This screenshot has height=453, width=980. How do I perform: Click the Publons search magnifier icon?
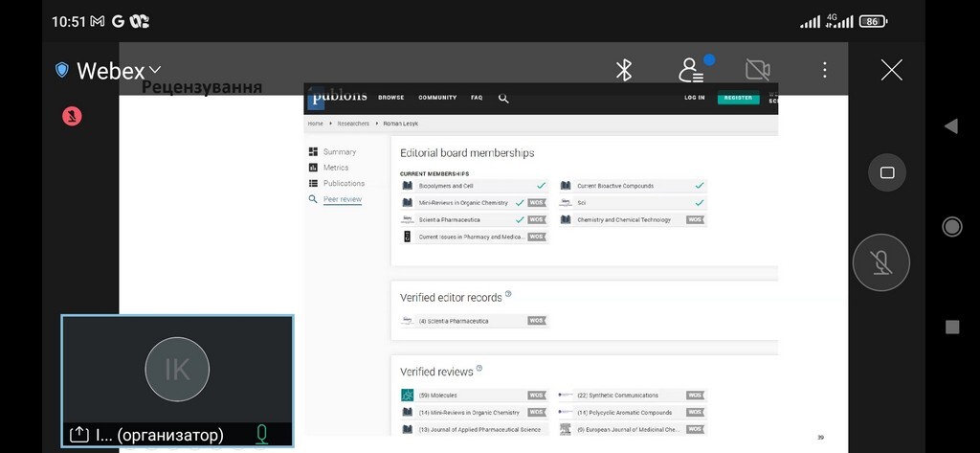(503, 99)
